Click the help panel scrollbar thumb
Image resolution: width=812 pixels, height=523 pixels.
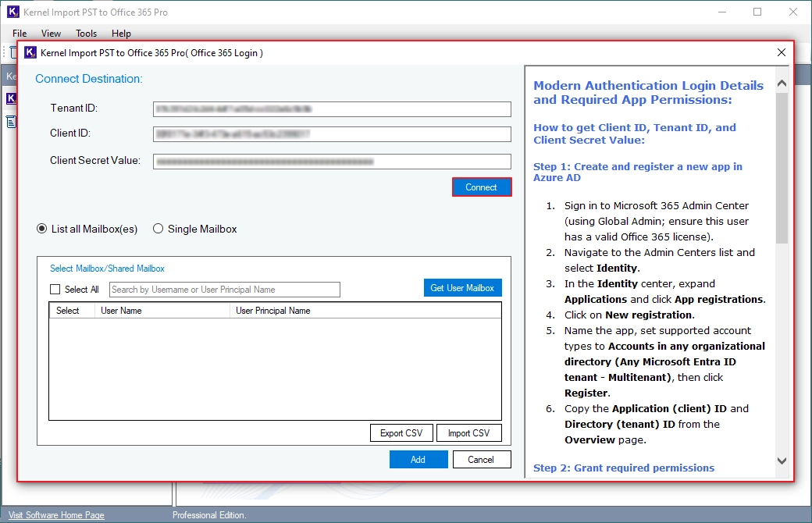click(x=782, y=167)
